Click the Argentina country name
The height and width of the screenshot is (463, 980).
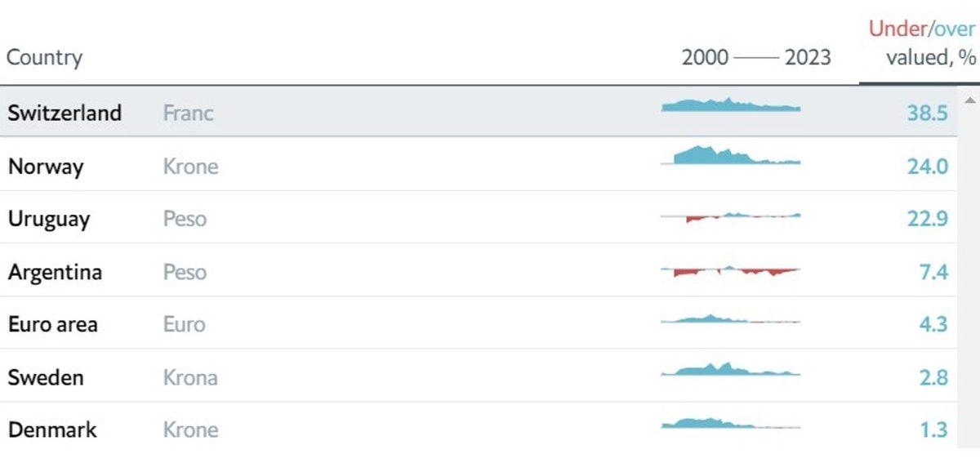(55, 272)
